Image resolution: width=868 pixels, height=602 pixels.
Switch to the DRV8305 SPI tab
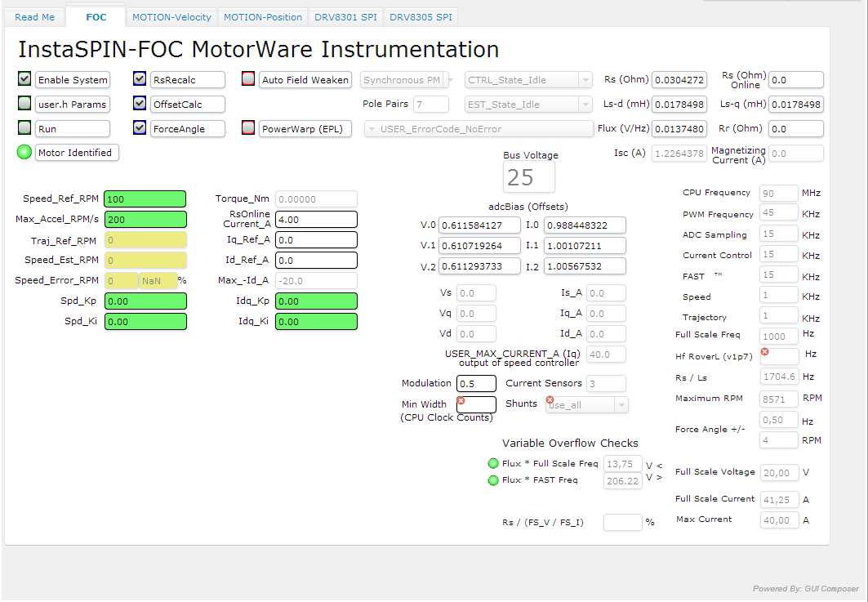(x=421, y=17)
